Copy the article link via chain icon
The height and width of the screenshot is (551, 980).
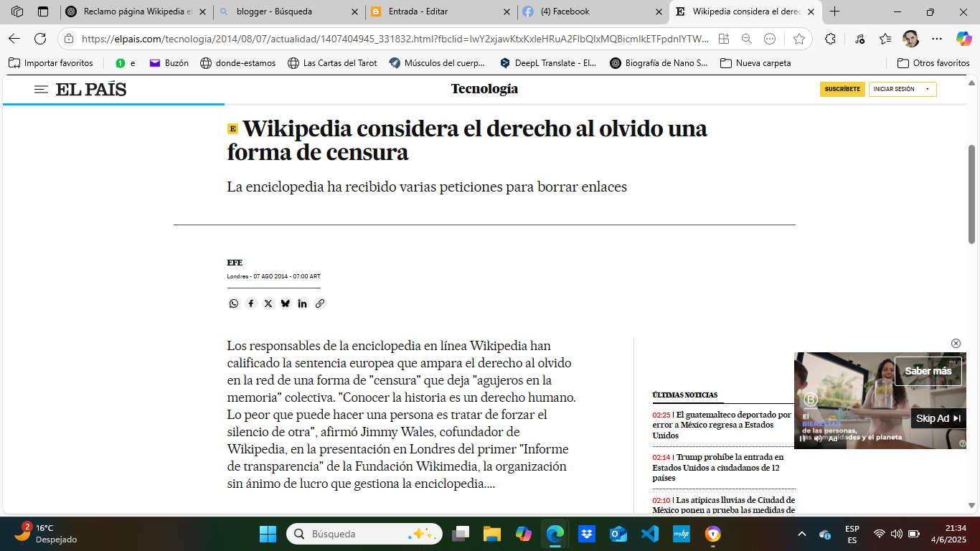point(320,303)
